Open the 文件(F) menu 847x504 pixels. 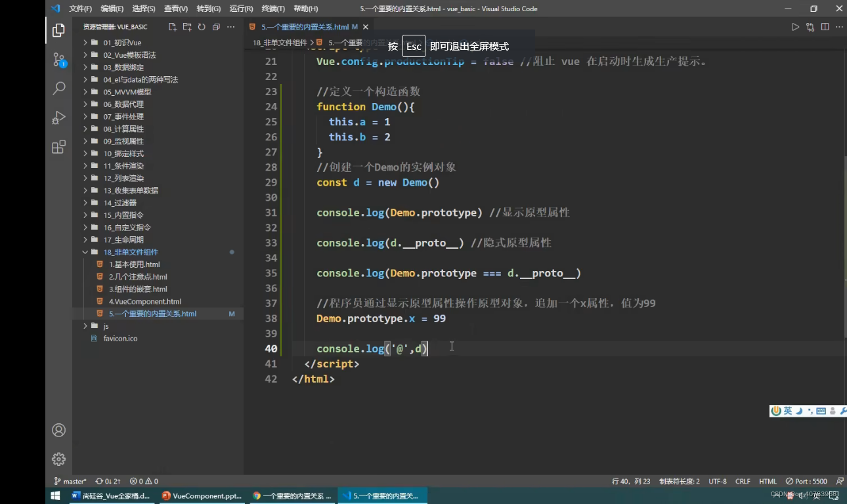pyautogui.click(x=81, y=9)
